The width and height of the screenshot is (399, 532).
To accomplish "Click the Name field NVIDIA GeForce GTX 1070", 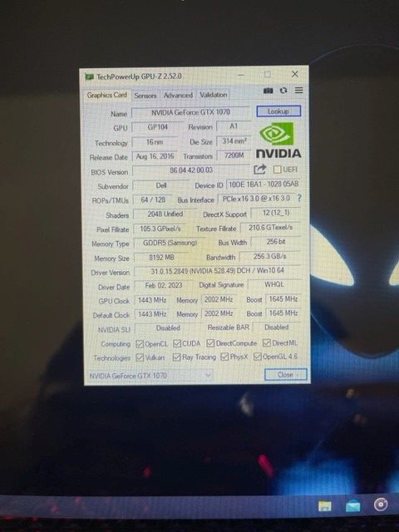I will pyautogui.click(x=190, y=112).
